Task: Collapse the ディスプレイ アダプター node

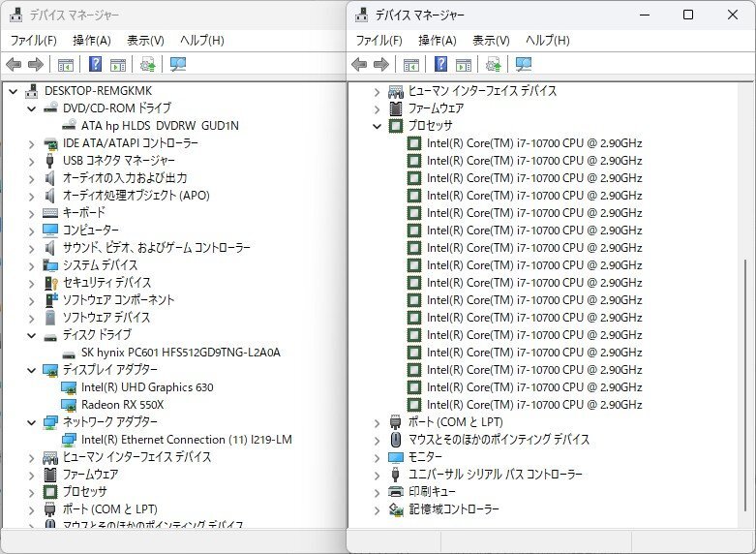Action: click(x=32, y=370)
